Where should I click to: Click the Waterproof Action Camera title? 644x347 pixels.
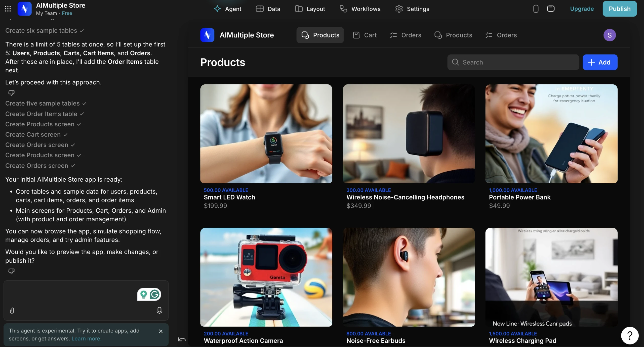tap(243, 341)
